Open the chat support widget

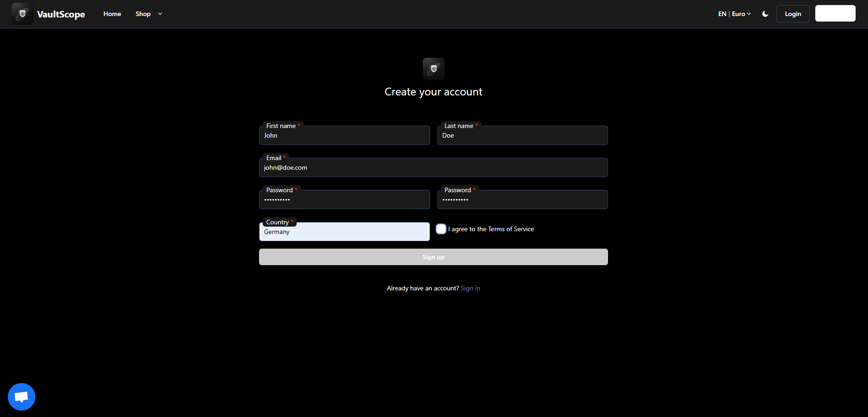tap(21, 396)
